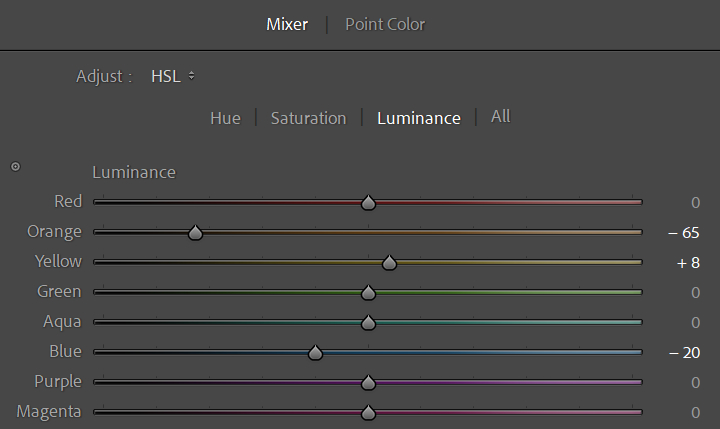This screenshot has width=720, height=429.
Task: Switch to the Mixer tab
Action: coord(287,24)
